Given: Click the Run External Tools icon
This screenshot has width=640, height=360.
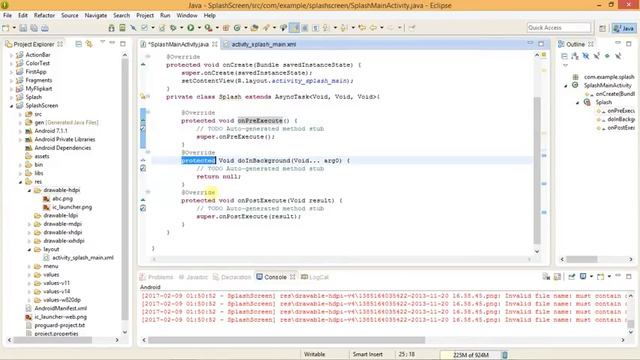Looking at the screenshot, I should click(x=209, y=28).
